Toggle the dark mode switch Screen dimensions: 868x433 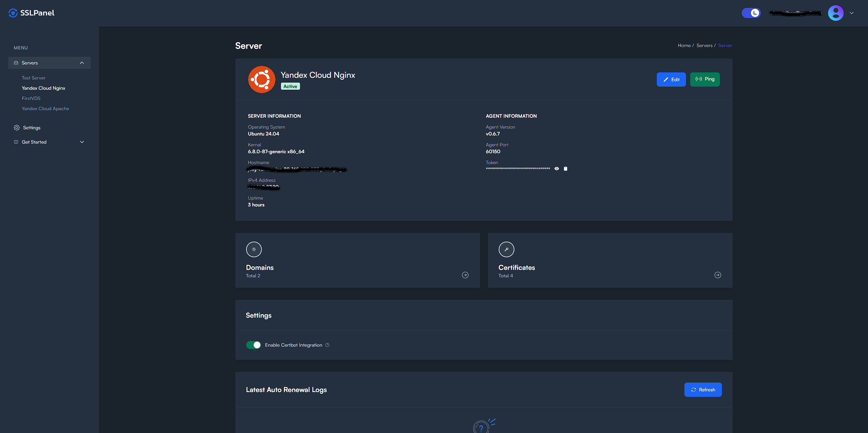[x=751, y=13]
